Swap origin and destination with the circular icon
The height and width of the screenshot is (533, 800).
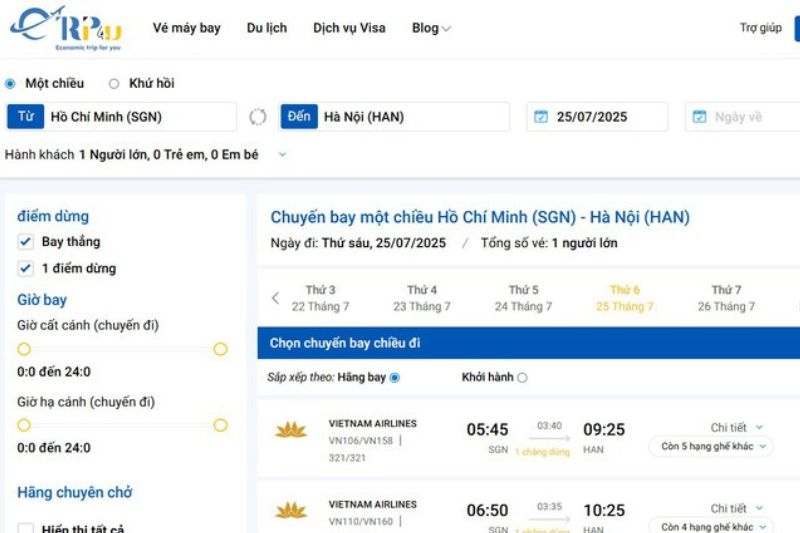point(258,117)
